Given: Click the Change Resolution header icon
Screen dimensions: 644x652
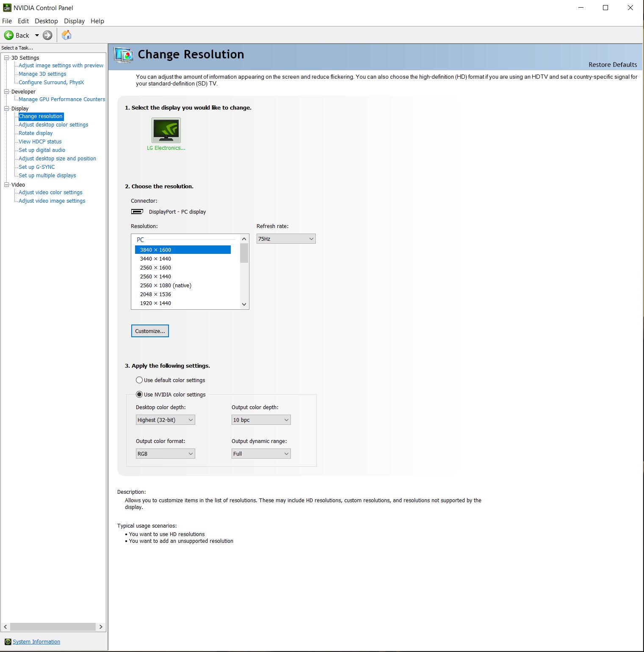Looking at the screenshot, I should click(124, 55).
